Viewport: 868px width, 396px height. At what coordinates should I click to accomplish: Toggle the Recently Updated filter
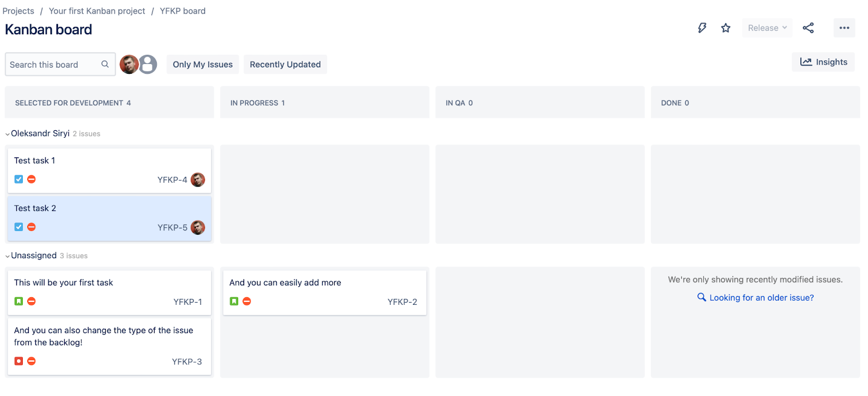[x=285, y=65]
